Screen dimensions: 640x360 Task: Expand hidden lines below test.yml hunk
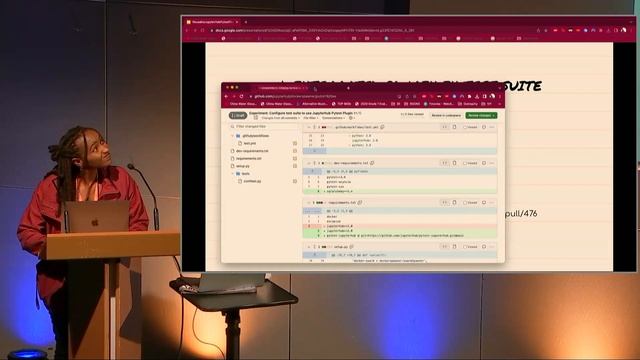tap(314, 151)
